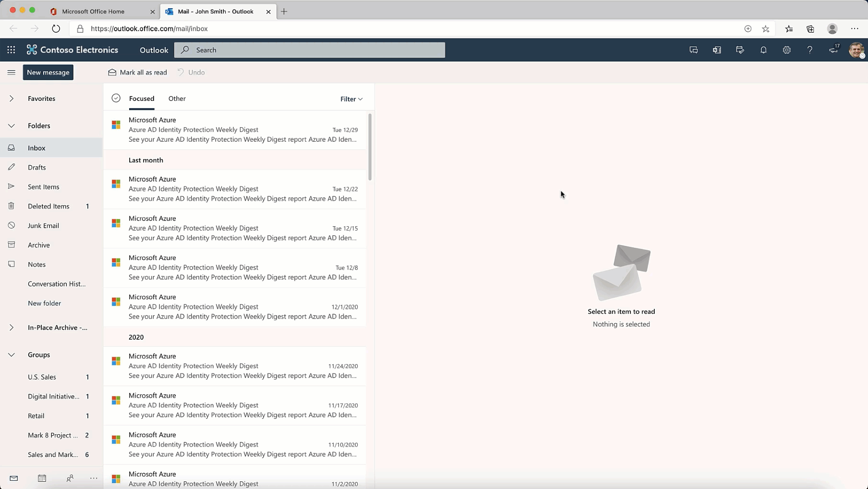
Task: Click Mark all as read
Action: [x=137, y=73]
